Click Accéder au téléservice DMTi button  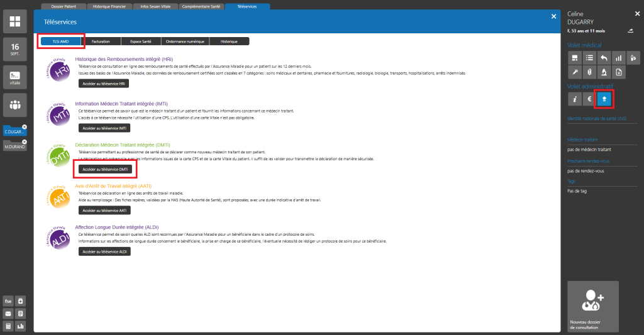click(105, 169)
